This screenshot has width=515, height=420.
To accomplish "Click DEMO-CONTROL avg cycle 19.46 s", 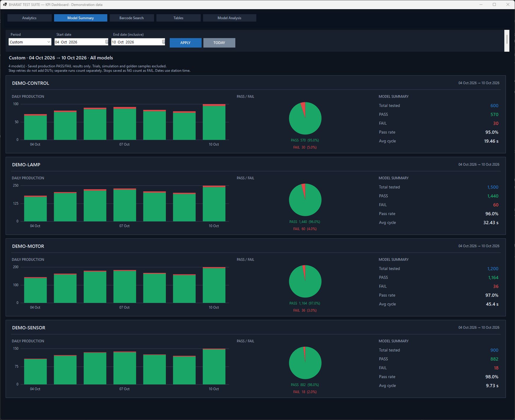I will [491, 141].
